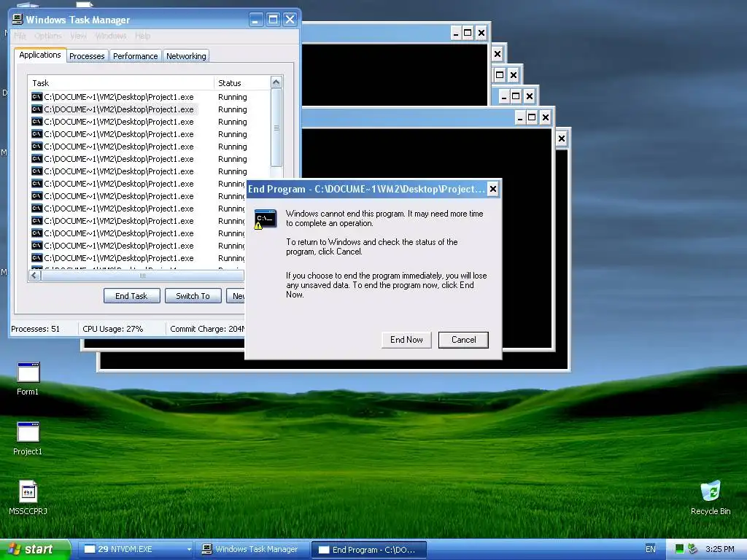Click the 3:25 PM clock
747x560 pixels.
[719, 549]
